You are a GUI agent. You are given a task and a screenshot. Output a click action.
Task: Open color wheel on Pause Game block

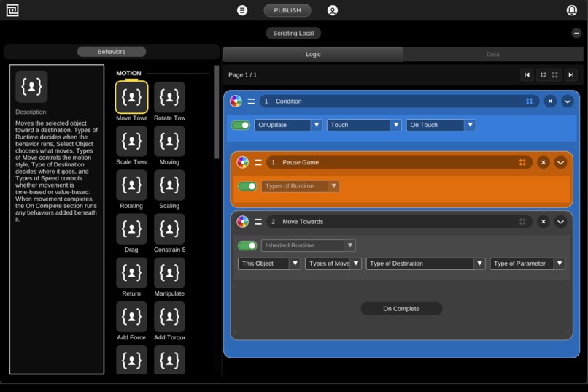click(243, 163)
